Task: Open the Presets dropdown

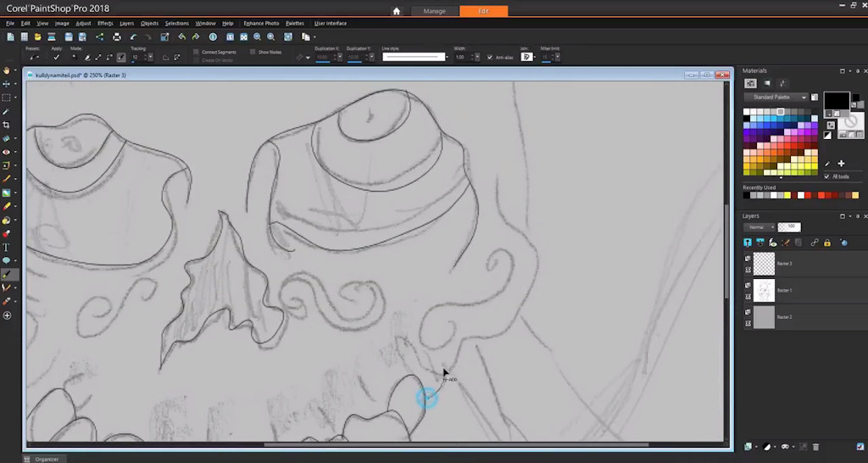Action: click(x=34, y=57)
